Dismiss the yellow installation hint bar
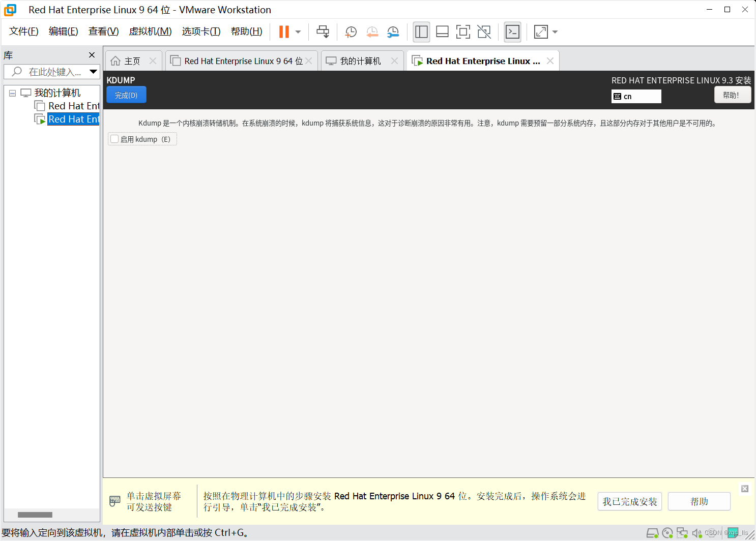Viewport: 756px width, 541px height. click(x=745, y=489)
